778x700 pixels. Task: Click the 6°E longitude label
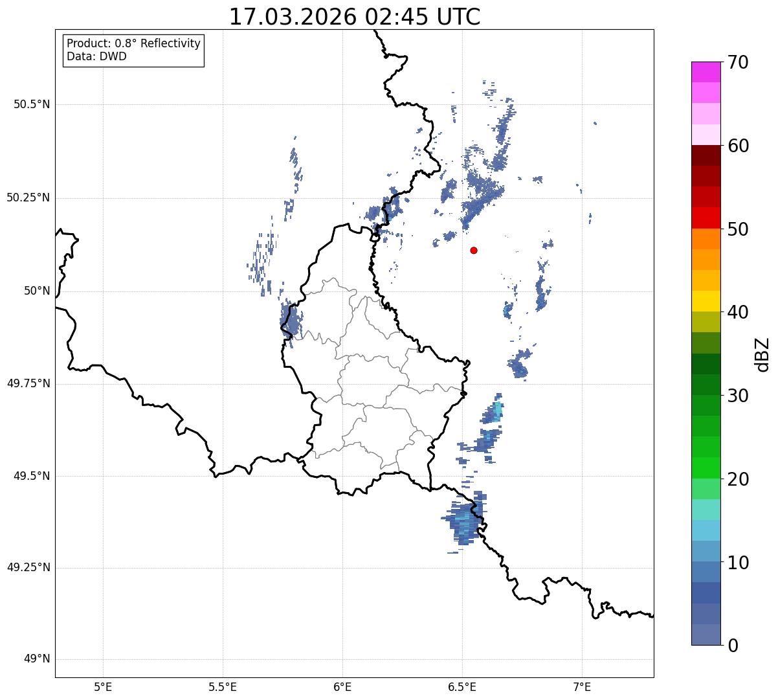tap(342, 686)
